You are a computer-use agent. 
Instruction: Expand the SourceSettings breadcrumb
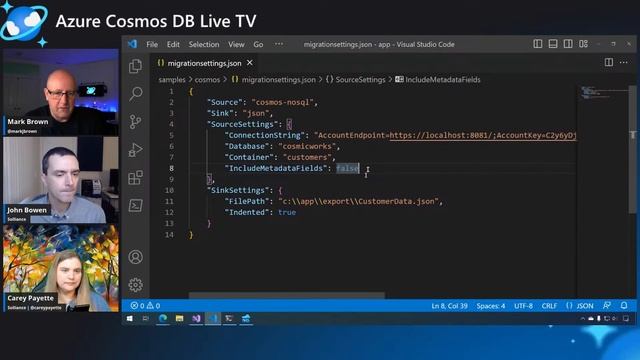(x=356, y=80)
